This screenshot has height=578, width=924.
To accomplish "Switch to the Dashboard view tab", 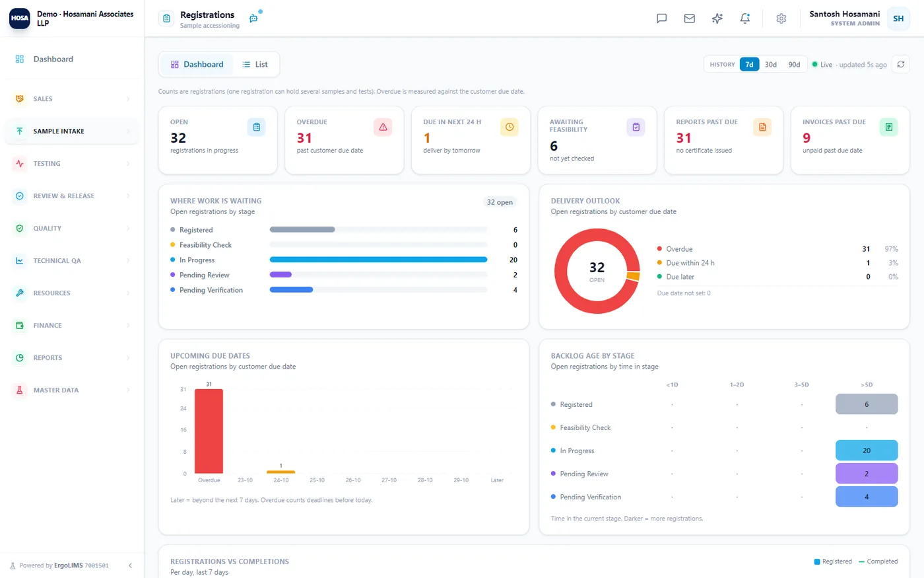I will click(197, 64).
